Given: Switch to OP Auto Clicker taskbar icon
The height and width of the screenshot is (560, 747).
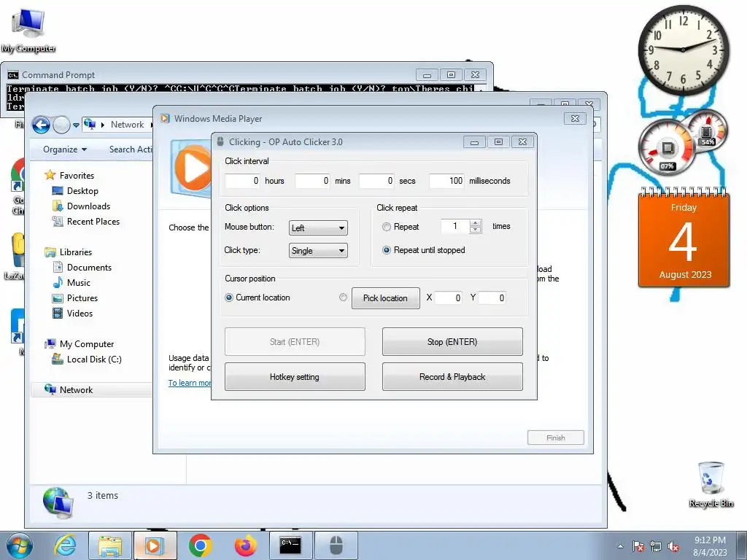Looking at the screenshot, I should click(x=336, y=545).
